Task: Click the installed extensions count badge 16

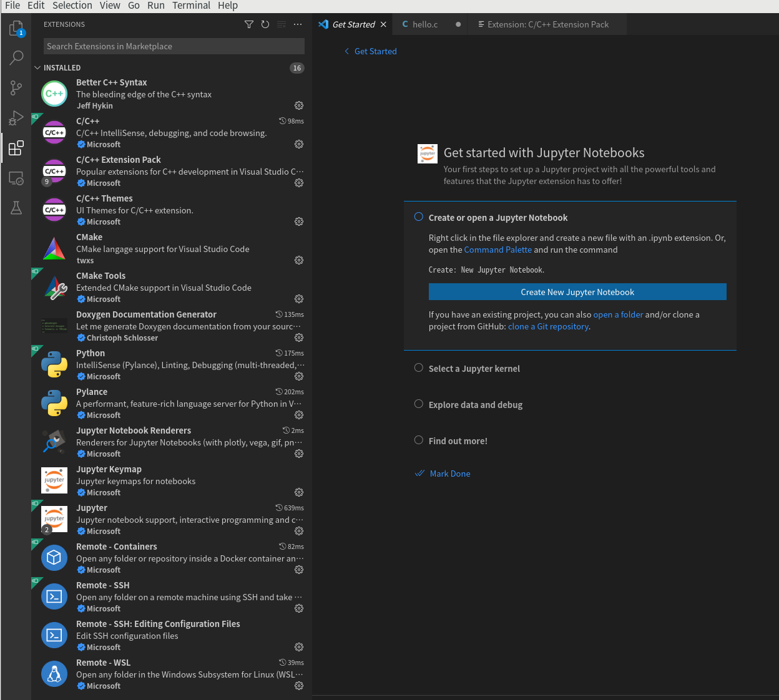Action: (297, 68)
